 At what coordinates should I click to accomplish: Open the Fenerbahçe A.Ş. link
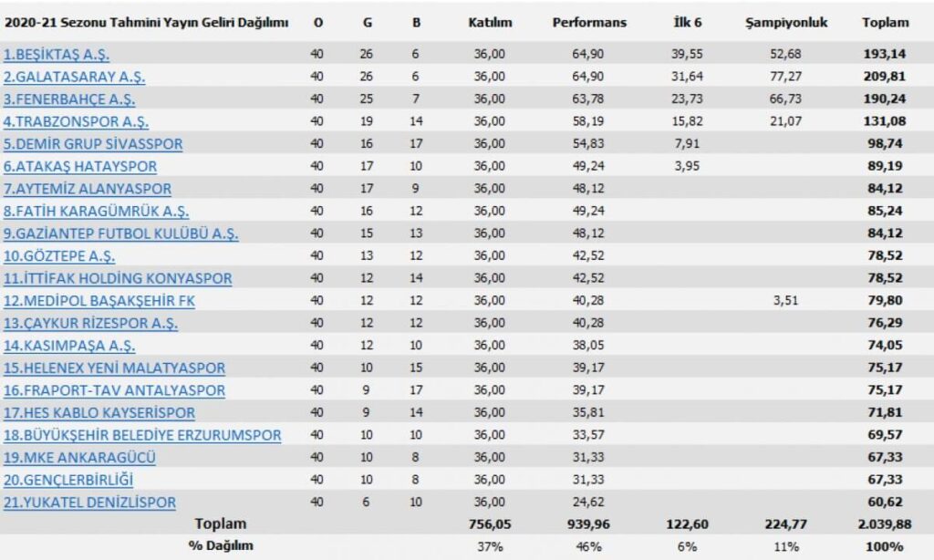click(72, 99)
